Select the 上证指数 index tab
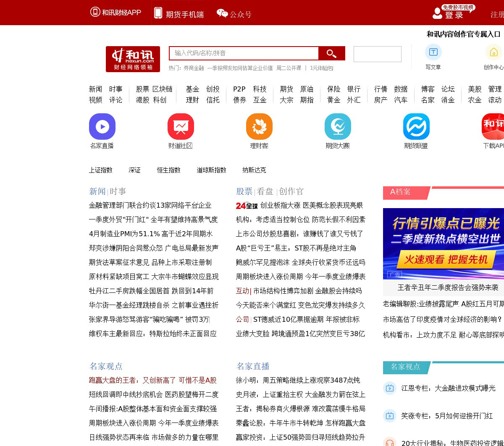 (x=100, y=170)
